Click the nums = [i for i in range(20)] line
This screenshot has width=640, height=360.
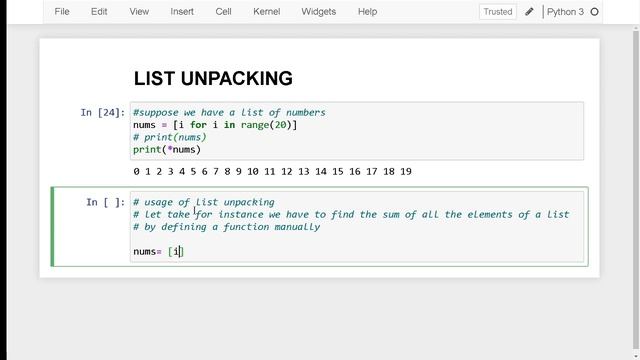pos(215,125)
